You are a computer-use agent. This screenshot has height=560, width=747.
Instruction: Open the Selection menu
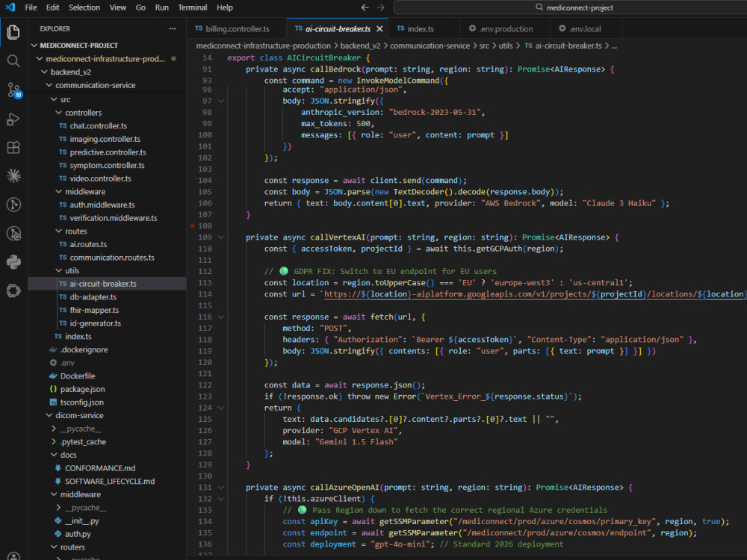84,7
